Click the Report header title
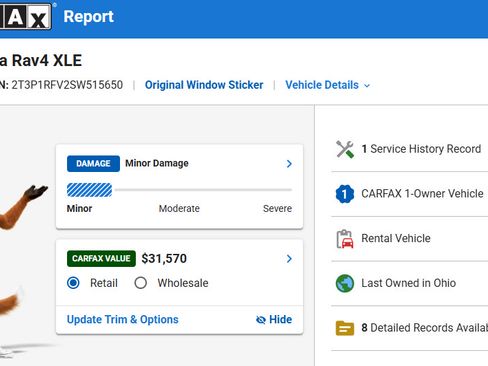This screenshot has width=488, height=366. coord(89,17)
